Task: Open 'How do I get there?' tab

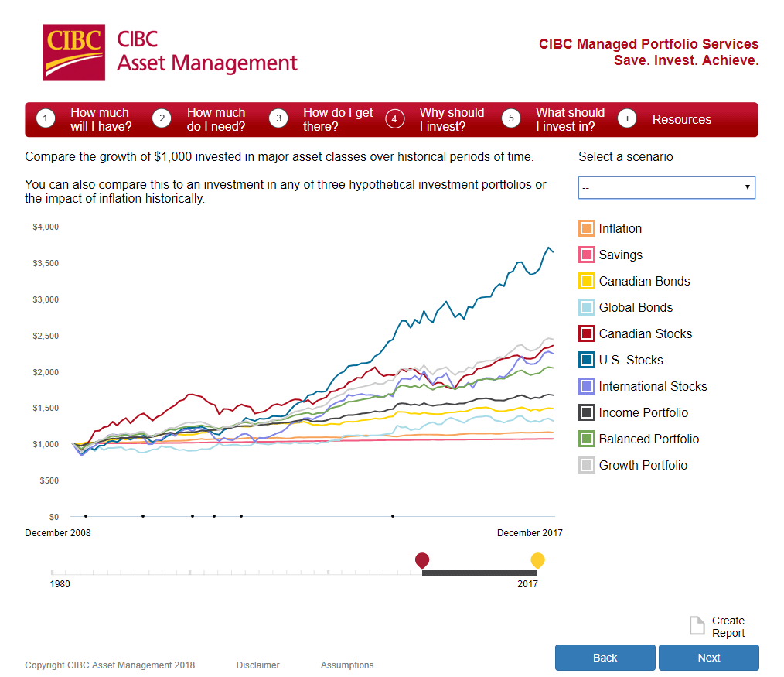Action: click(x=338, y=120)
